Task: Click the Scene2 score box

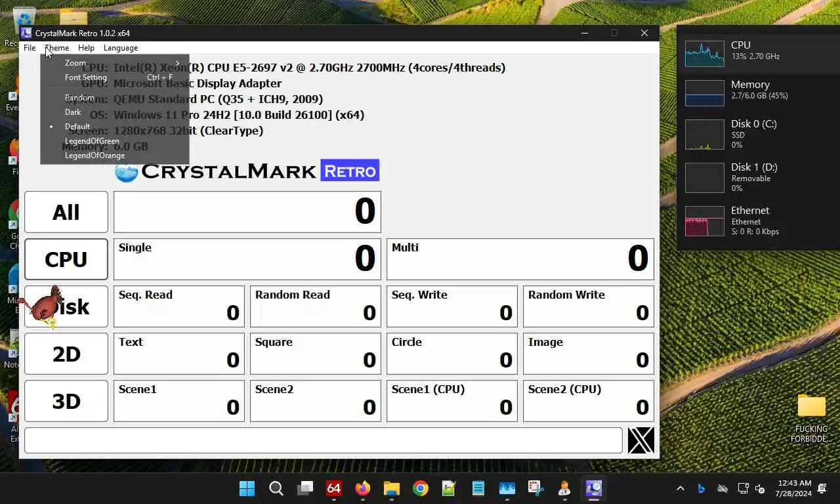Action: point(316,401)
